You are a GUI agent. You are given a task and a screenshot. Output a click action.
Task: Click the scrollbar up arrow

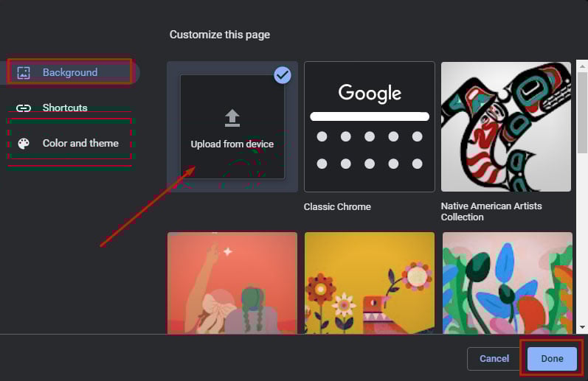582,66
